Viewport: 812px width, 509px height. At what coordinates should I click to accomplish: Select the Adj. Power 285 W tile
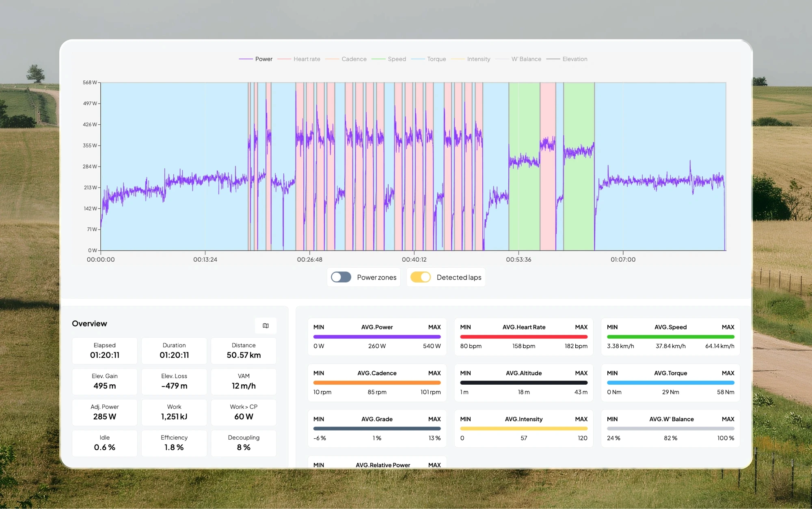[x=105, y=412]
